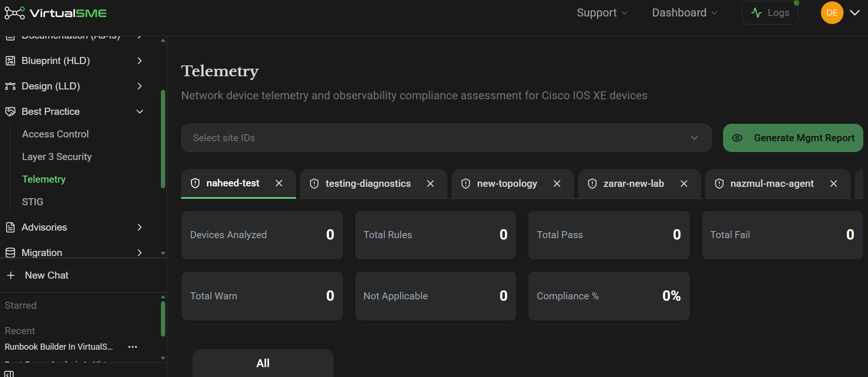Image resolution: width=868 pixels, height=377 pixels.
Task: Open Access Control under Best Practice
Action: pyautogui.click(x=56, y=134)
